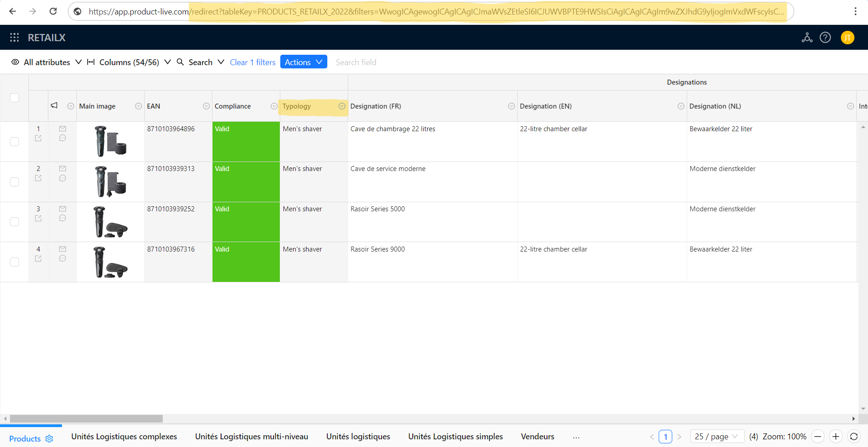This screenshot has height=447, width=868.
Task: Click the hierarchy tree icon in header
Action: (807, 38)
